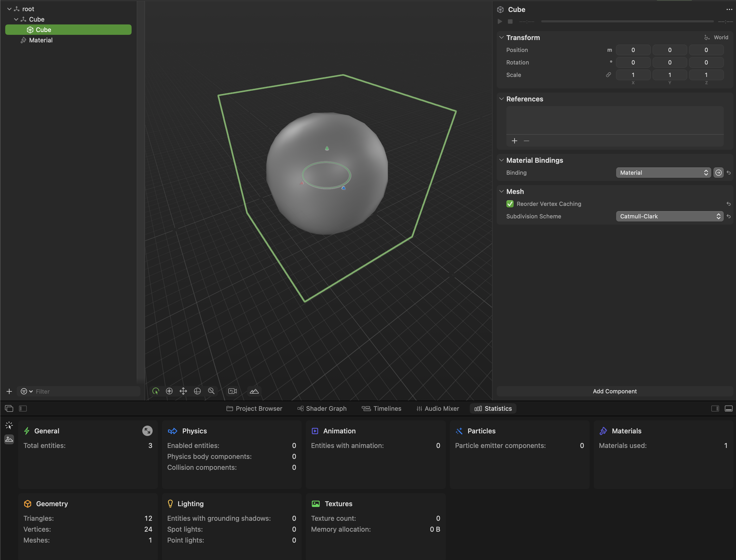736x560 pixels.
Task: Open the Project Browser tab
Action: pos(254,408)
